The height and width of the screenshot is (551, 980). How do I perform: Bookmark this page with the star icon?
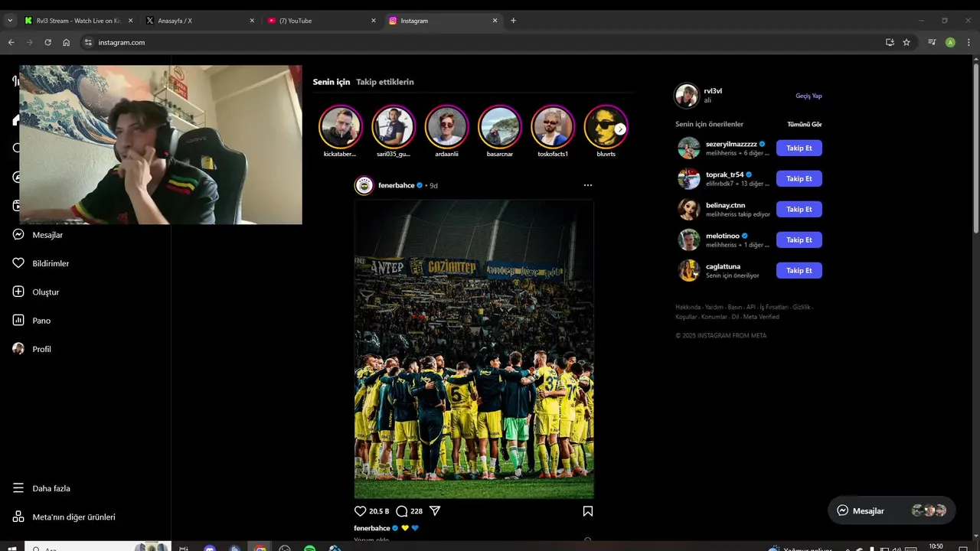pyautogui.click(x=906, y=42)
